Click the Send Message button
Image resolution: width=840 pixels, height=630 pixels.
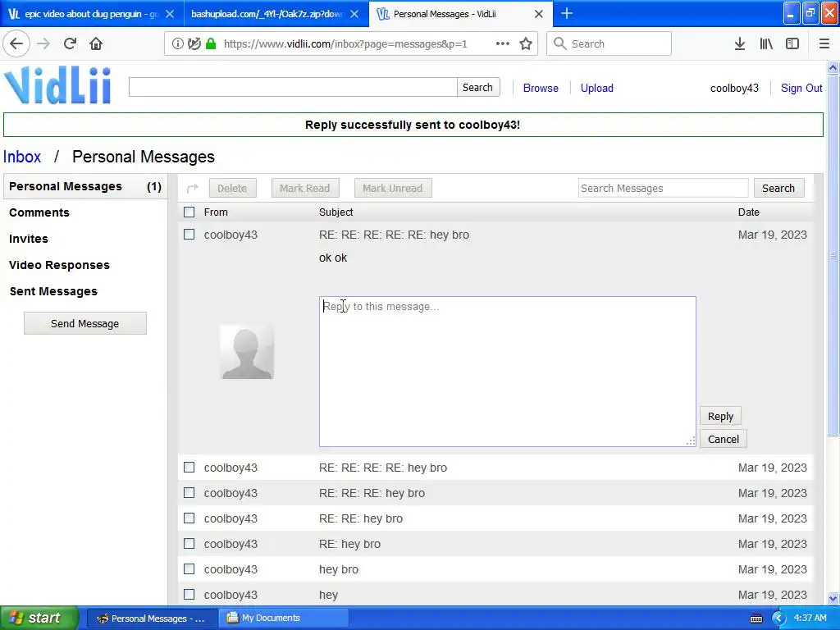point(85,323)
